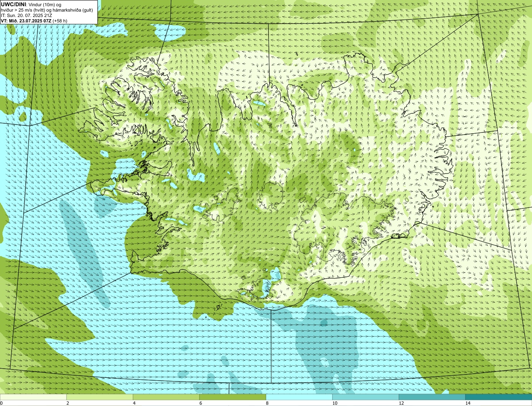Click the 'hviður > 25 m/s (hvítt)' line
532x406 pixels.
coord(47,10)
